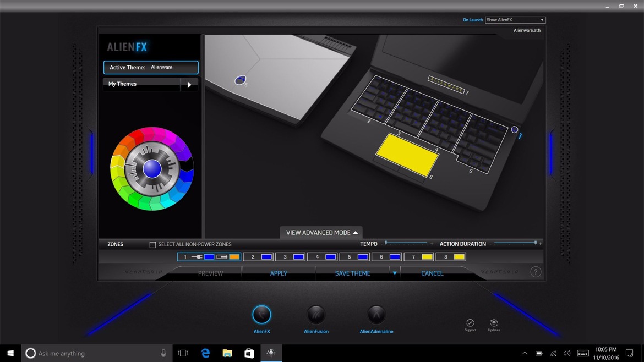Open the AlienFusion module icon
This screenshot has width=644, height=362.
click(316, 315)
